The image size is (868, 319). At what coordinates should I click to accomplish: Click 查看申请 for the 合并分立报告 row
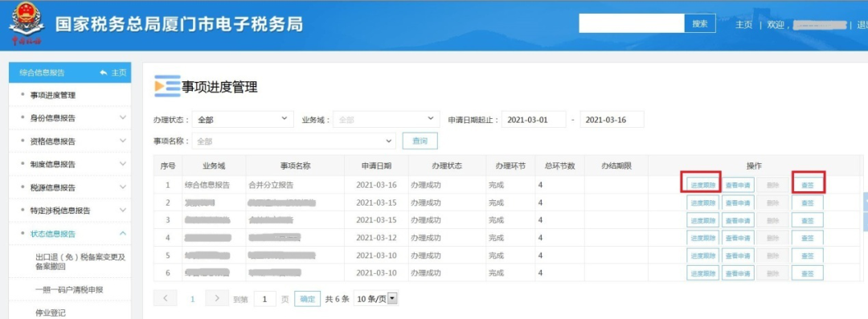(x=738, y=185)
